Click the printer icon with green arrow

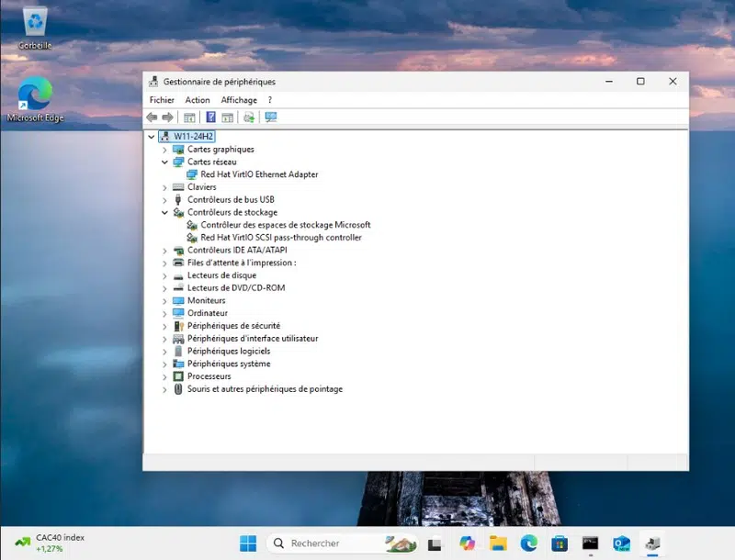coord(248,118)
